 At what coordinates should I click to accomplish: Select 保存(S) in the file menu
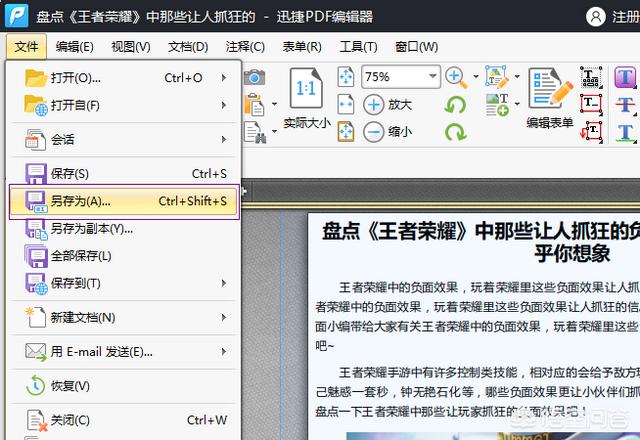124,173
